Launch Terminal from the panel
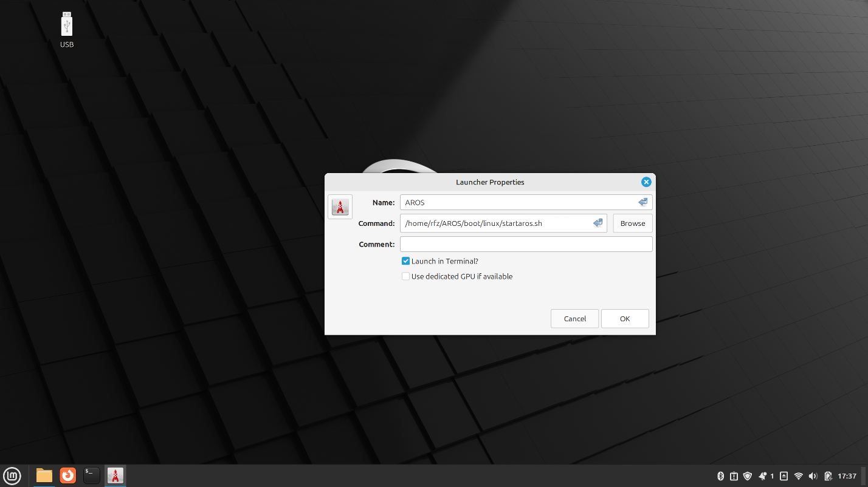The image size is (868, 487). 92,475
